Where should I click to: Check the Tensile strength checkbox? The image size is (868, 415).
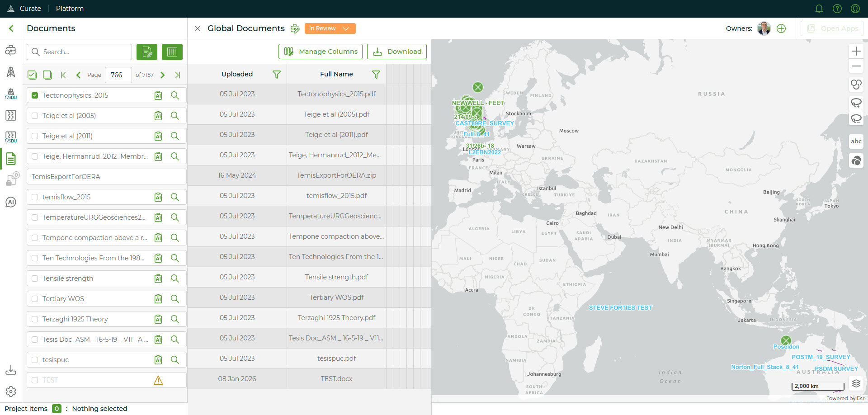coord(35,278)
